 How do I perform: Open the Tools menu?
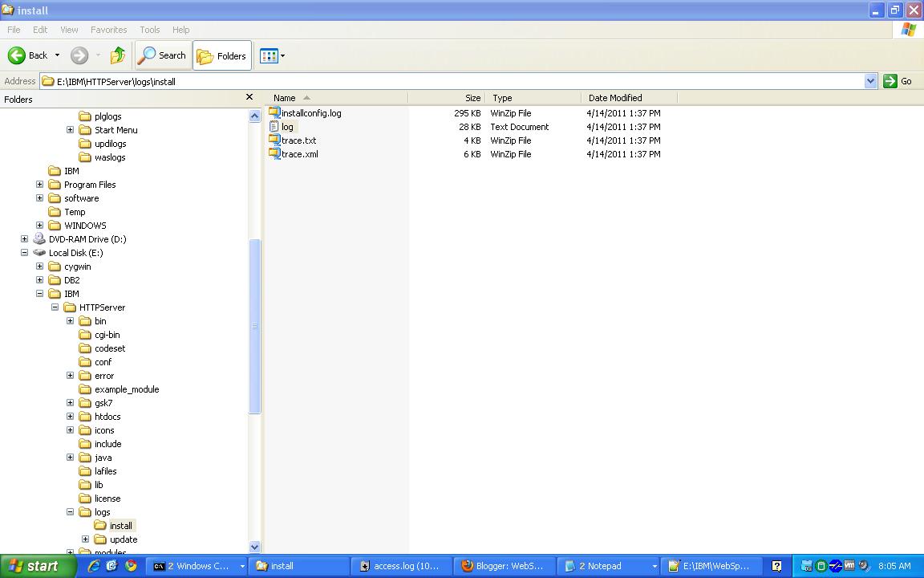pyautogui.click(x=150, y=30)
